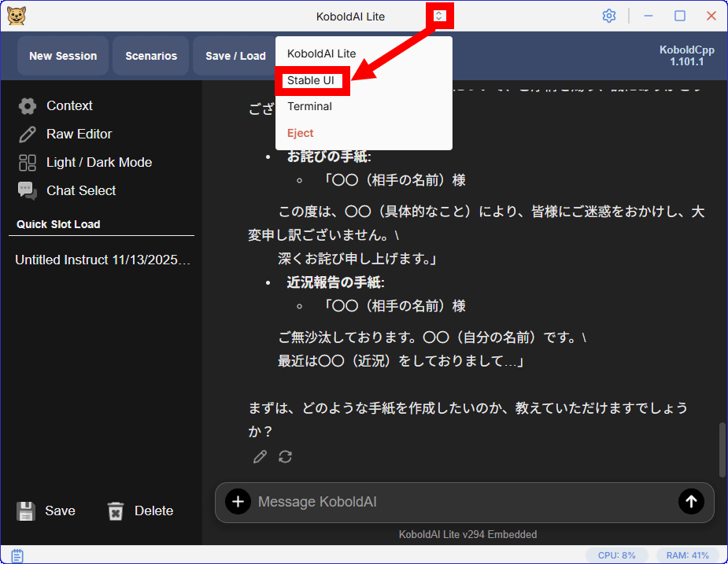Image resolution: width=728 pixels, height=564 pixels.
Task: Click the KoboldCpp cat logo icon
Action: click(x=16, y=16)
